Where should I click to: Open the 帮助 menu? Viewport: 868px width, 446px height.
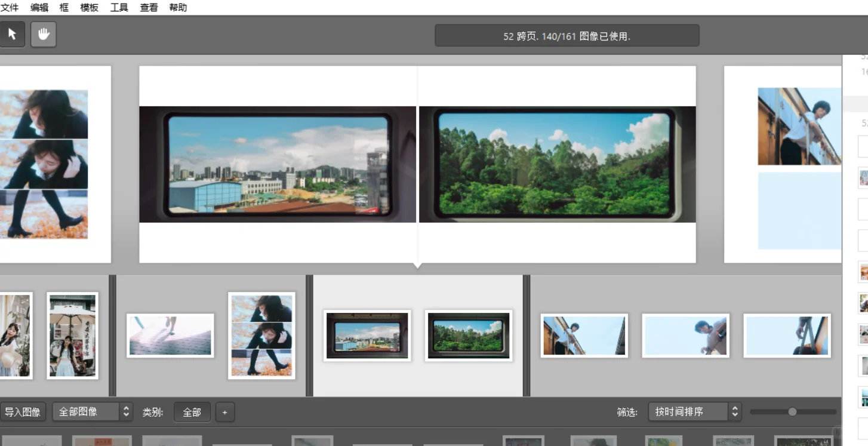[178, 8]
